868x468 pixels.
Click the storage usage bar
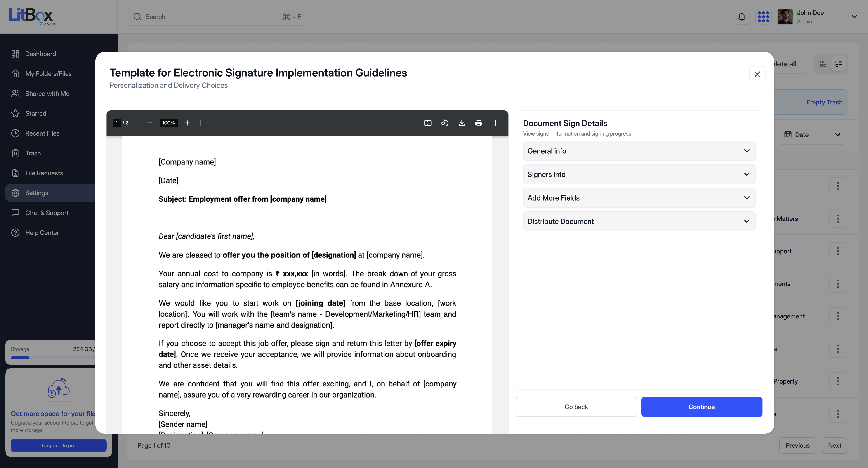(x=53, y=358)
